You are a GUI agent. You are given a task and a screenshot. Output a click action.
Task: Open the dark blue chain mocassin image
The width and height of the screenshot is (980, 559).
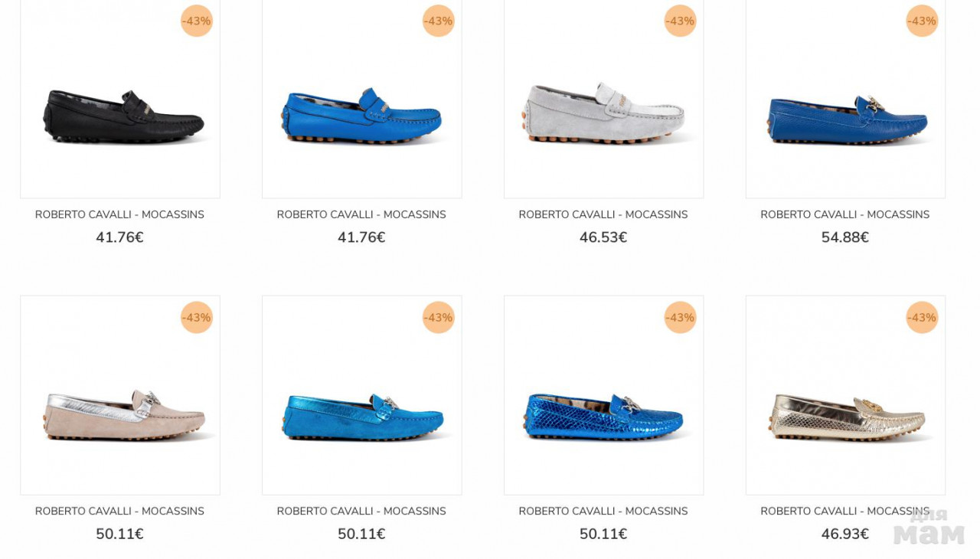846,100
